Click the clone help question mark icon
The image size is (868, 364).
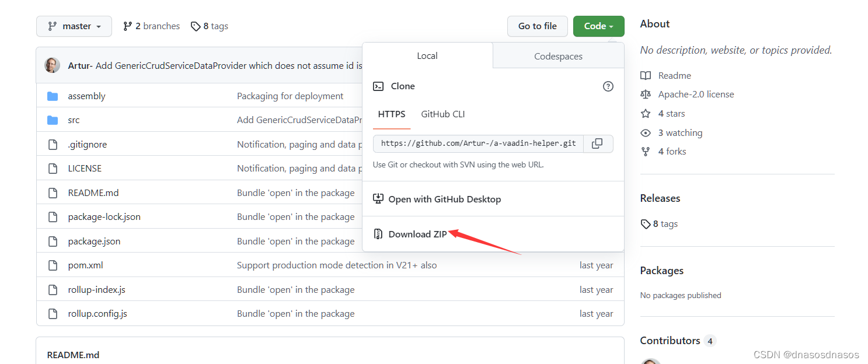[x=608, y=86]
